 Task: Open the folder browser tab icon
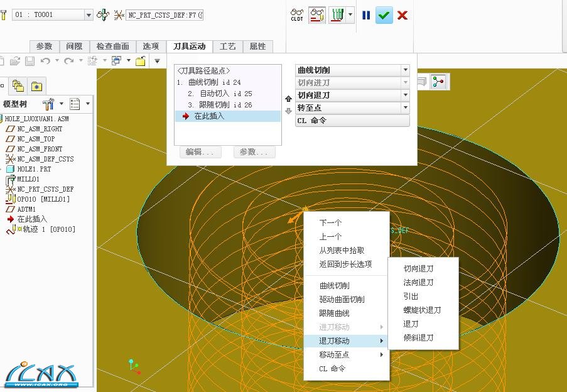tap(18, 86)
